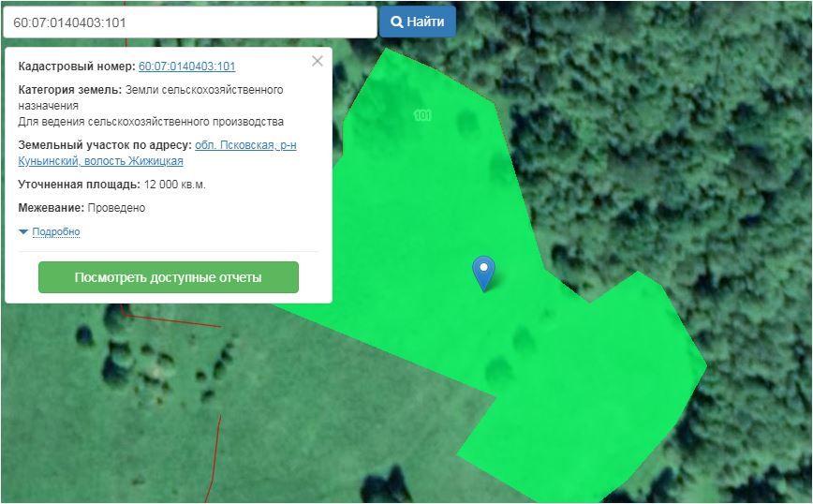Viewport: 813px width, 504px height.
Task: Open Посмотреть доступные отчеты
Action: (168, 277)
